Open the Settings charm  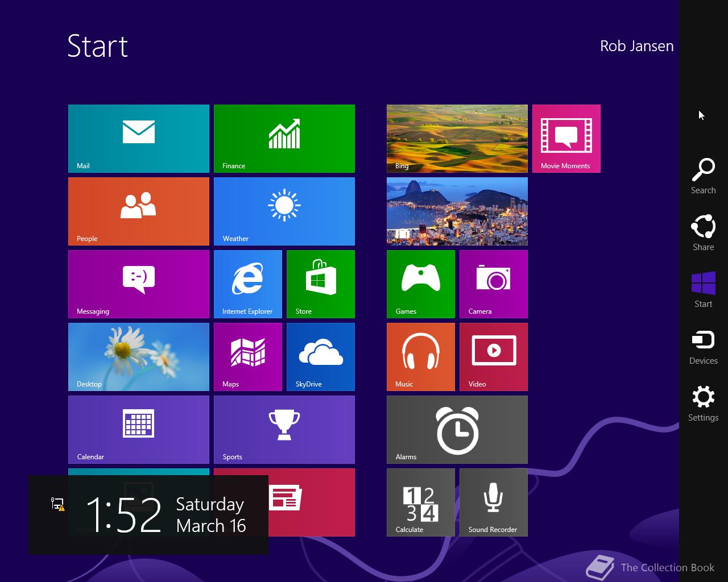pyautogui.click(x=704, y=404)
